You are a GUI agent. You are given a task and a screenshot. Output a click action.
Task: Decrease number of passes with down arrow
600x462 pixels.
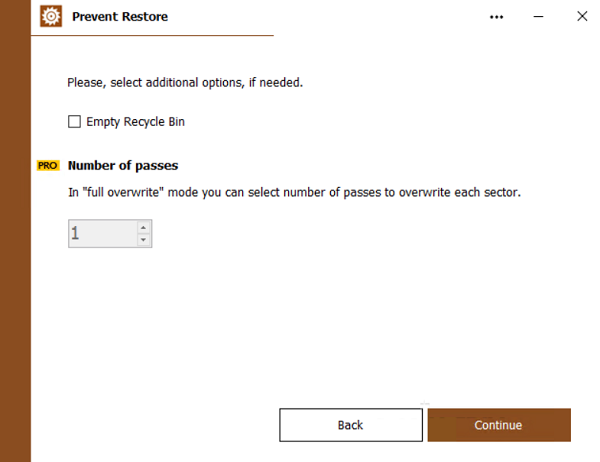point(144,240)
